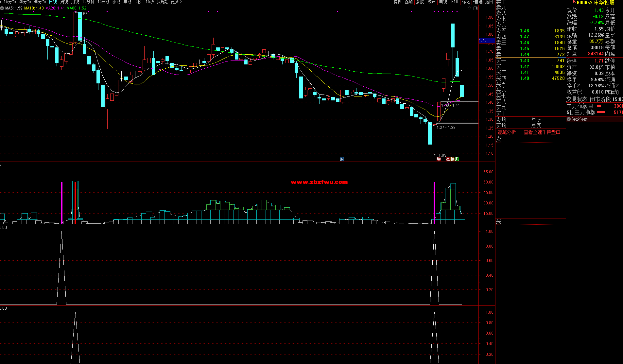
Task: Click the 涨幅 -7.74% value
Action: point(597,23)
